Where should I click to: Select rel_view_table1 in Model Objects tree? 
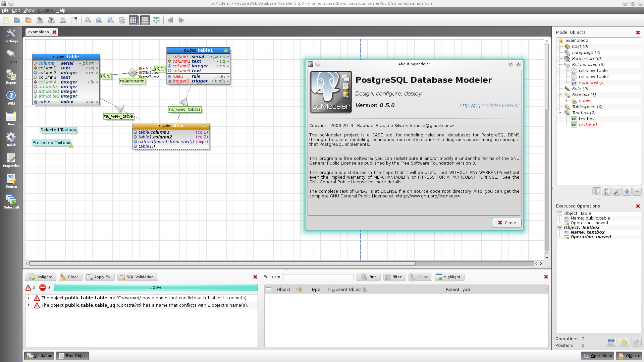coord(594,77)
